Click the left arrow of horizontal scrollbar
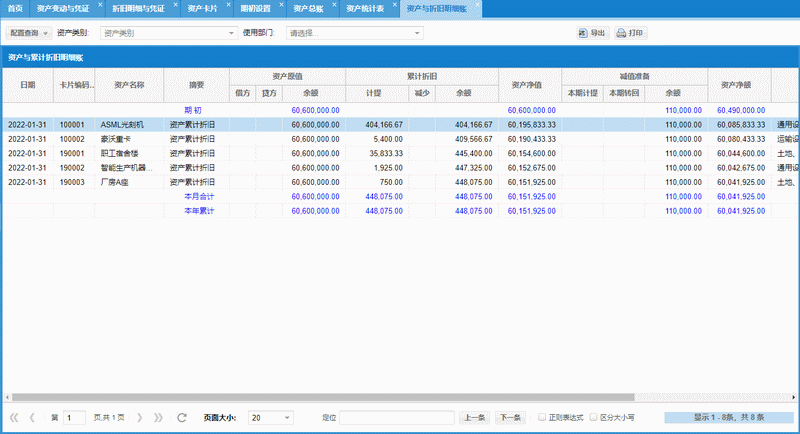The width and height of the screenshot is (800, 434). [x=7, y=397]
